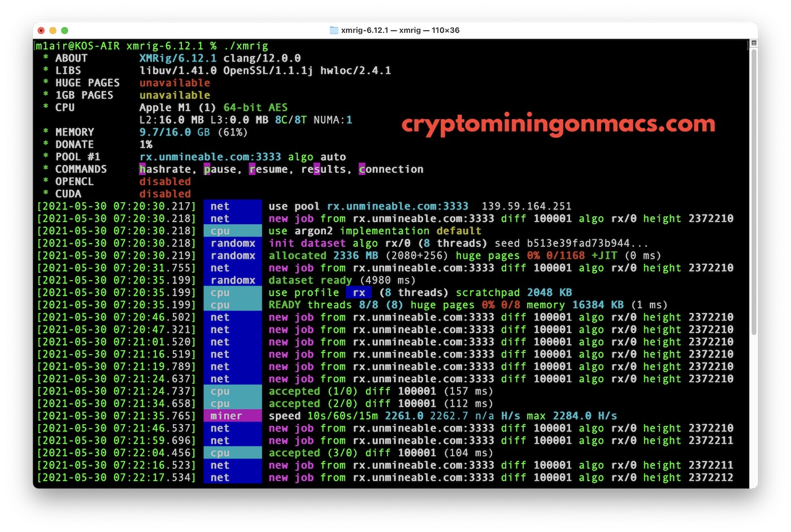The image size is (791, 532).
Task: Click the window title "xmrig-6.12.1 — xmrig — 110×36"
Action: 400,30
